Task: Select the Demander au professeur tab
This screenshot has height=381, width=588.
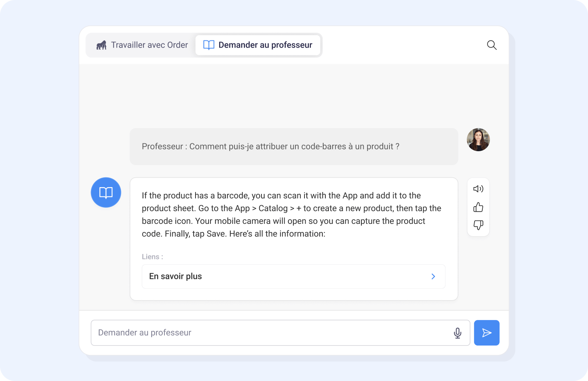Action: tap(258, 45)
